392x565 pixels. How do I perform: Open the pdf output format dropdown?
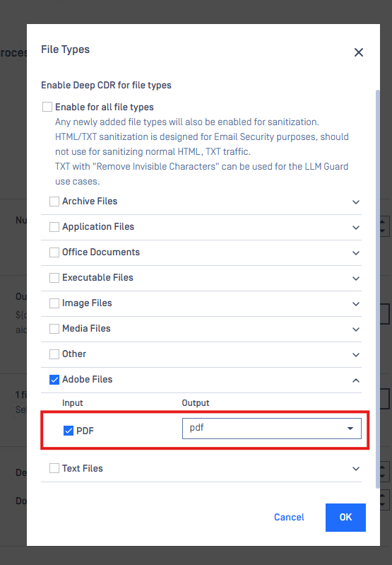tap(272, 429)
